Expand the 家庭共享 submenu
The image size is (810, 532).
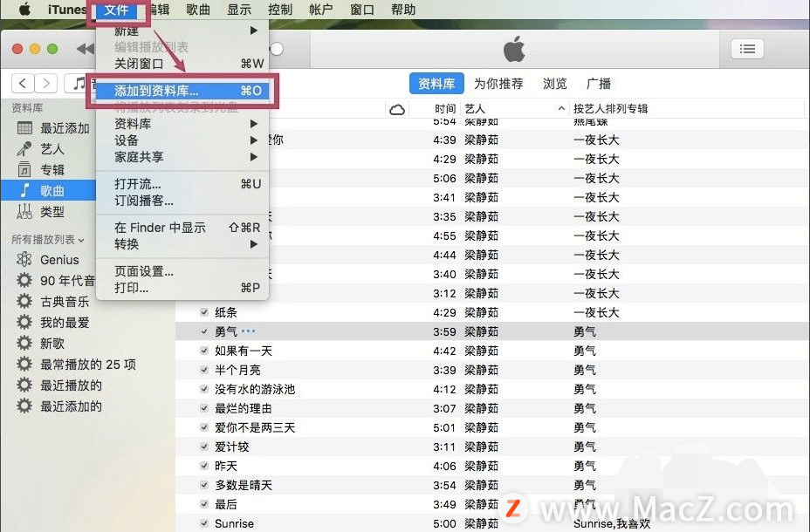[182, 157]
